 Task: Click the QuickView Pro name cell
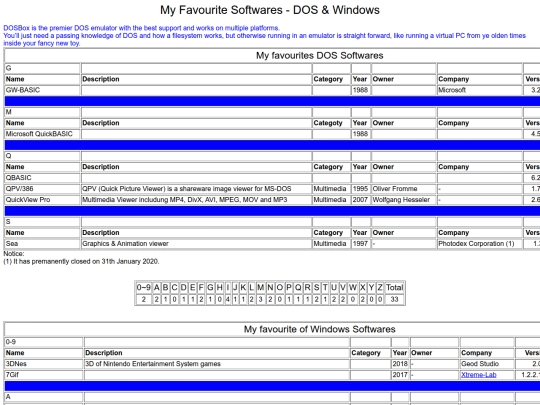(x=42, y=200)
